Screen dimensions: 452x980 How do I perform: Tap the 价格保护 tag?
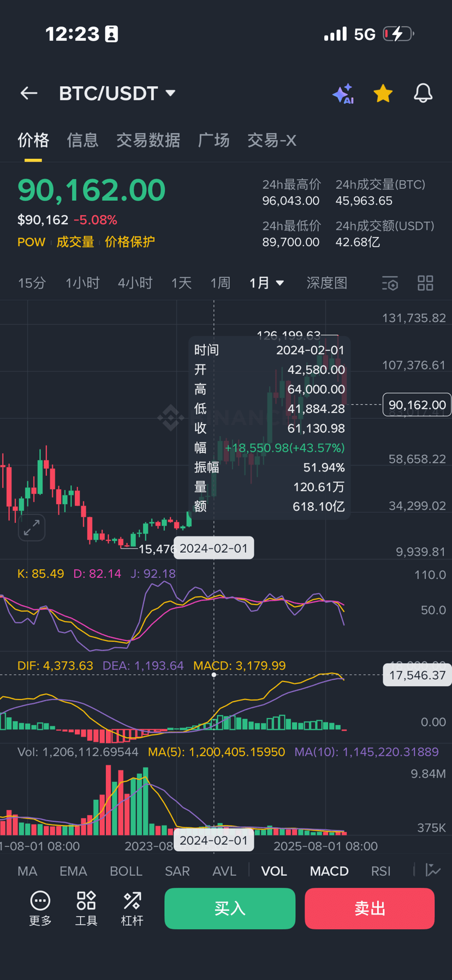[130, 242]
